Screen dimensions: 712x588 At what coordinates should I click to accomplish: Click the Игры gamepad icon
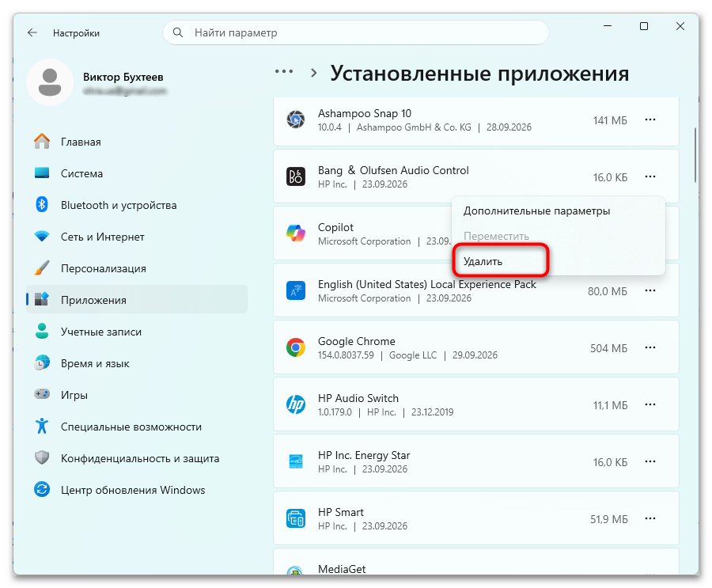tap(42, 394)
